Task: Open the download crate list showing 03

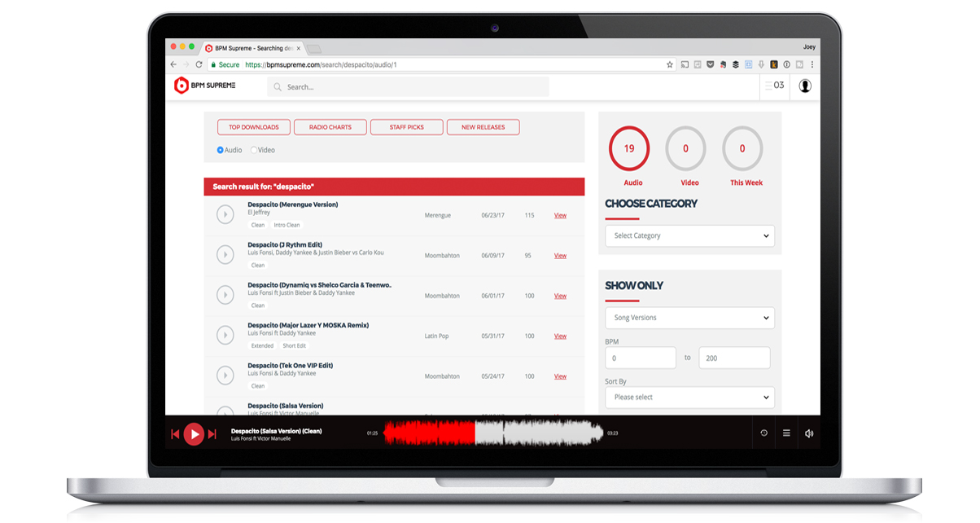Action: (775, 85)
